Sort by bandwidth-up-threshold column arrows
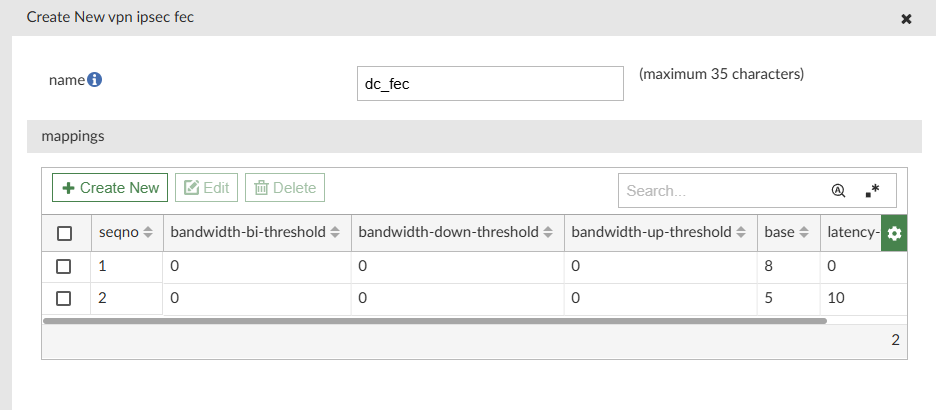Viewport: 938px width, 410px height. tap(741, 233)
